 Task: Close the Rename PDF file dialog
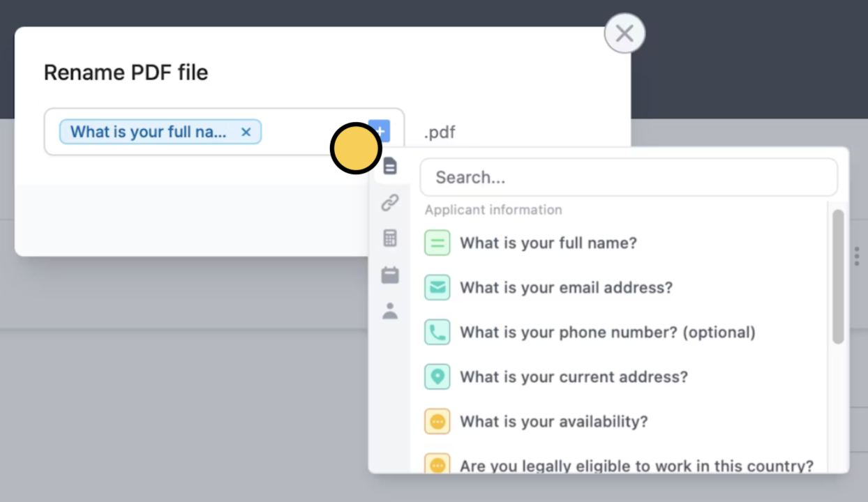(624, 33)
